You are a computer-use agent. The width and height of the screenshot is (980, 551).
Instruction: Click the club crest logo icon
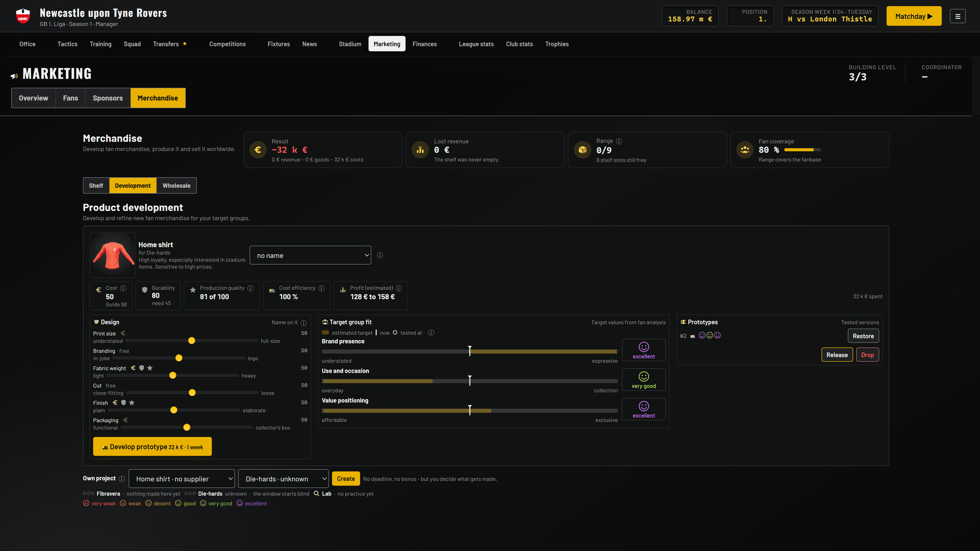click(23, 16)
